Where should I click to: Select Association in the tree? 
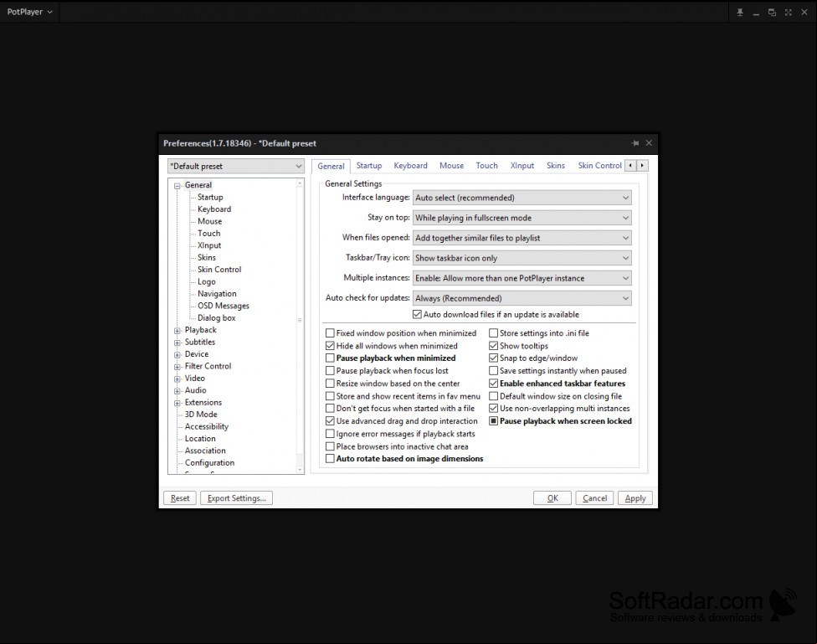click(205, 451)
